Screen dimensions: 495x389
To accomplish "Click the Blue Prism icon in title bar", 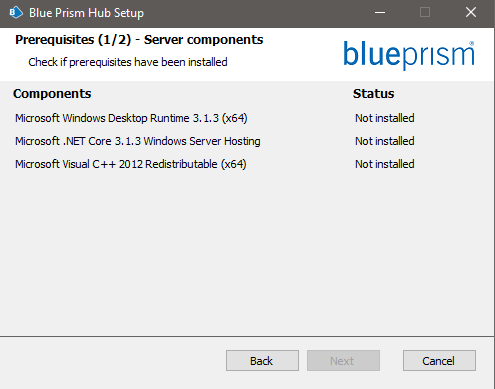I will [15, 13].
